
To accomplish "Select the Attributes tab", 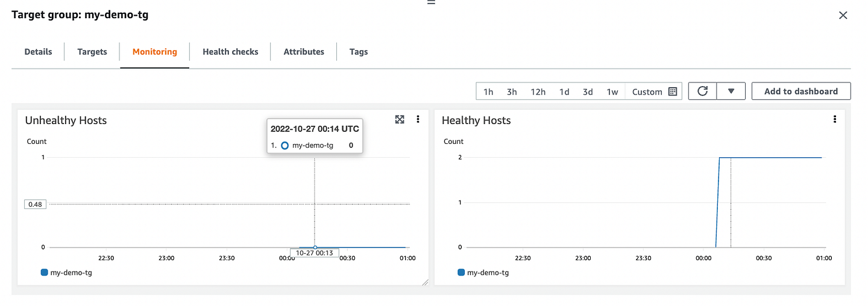I will pos(304,52).
